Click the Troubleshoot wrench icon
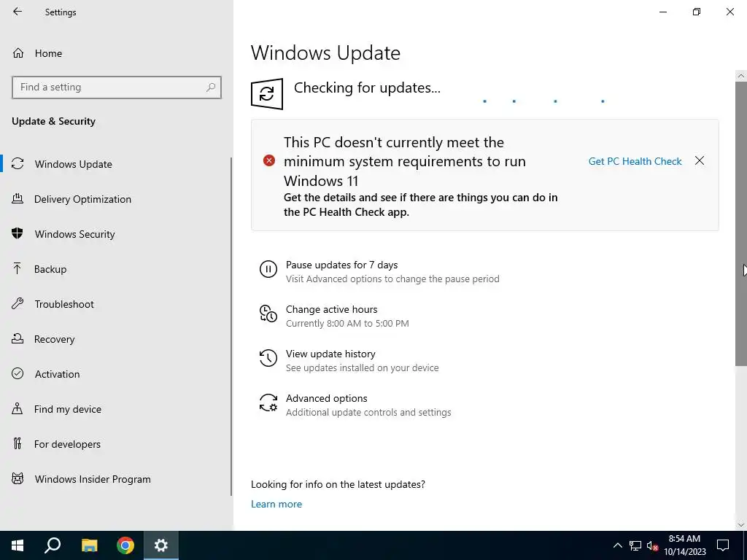 pyautogui.click(x=18, y=303)
